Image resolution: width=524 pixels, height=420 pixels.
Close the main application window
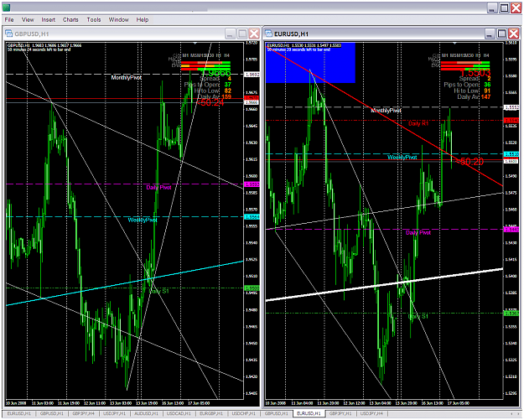[516, 8]
